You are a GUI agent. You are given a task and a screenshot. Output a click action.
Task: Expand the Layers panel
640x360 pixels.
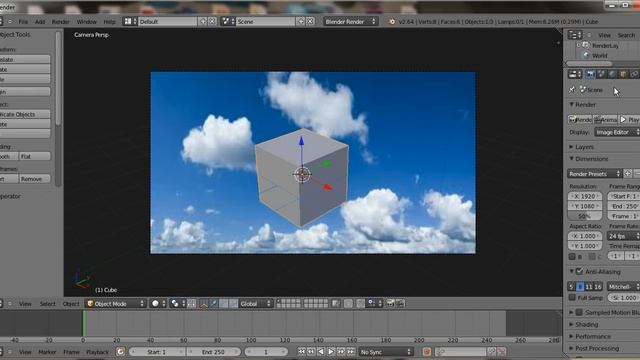click(x=571, y=147)
